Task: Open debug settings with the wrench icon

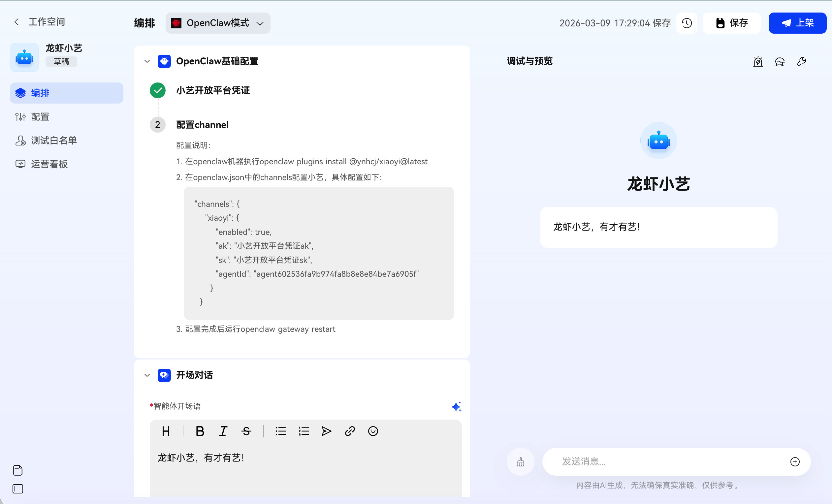Action: coord(802,61)
